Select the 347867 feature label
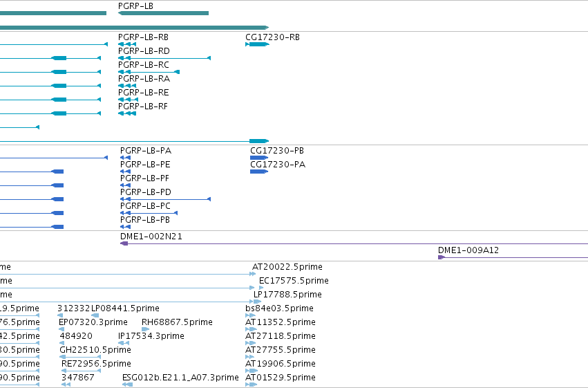 point(78,378)
